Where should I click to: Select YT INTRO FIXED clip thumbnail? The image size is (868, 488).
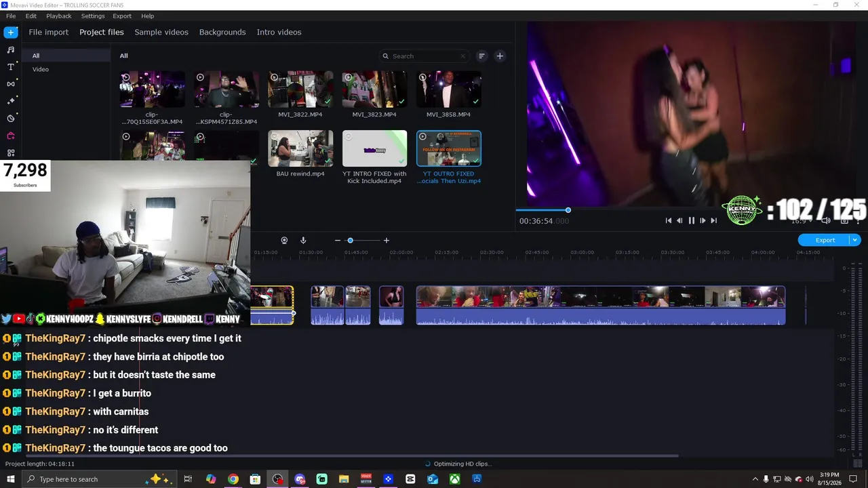[x=374, y=148]
